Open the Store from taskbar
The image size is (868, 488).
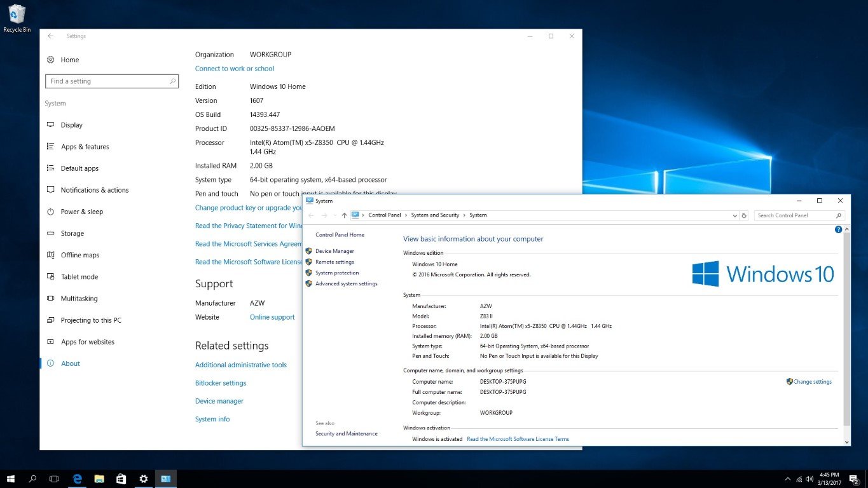121,479
